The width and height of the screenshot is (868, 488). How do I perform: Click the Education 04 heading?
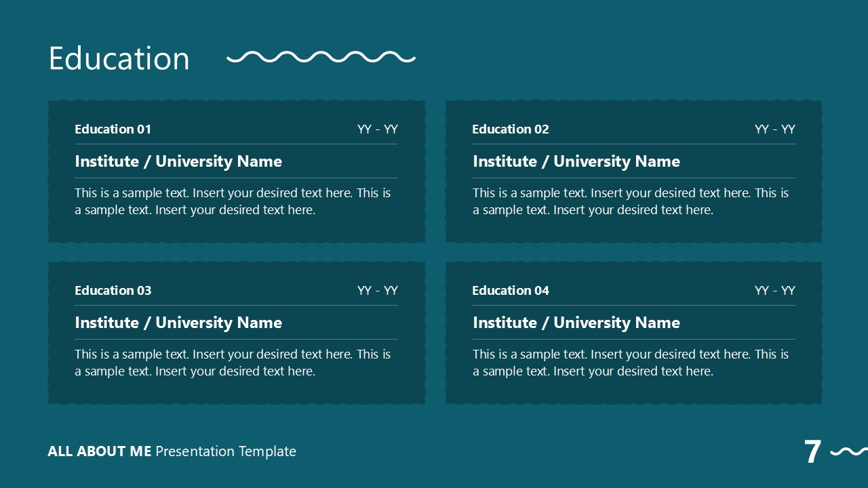pos(511,290)
